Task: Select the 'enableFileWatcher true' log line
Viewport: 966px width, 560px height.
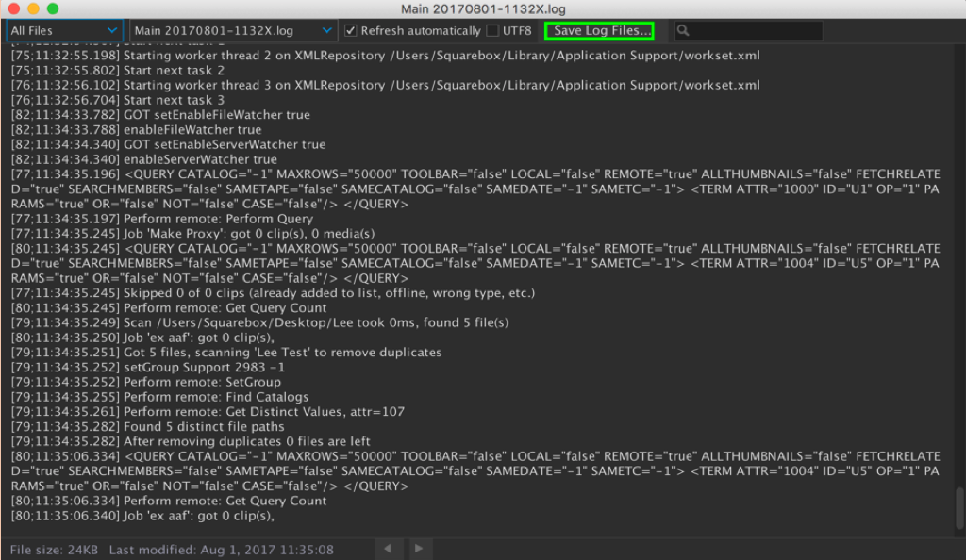Action: (x=192, y=130)
